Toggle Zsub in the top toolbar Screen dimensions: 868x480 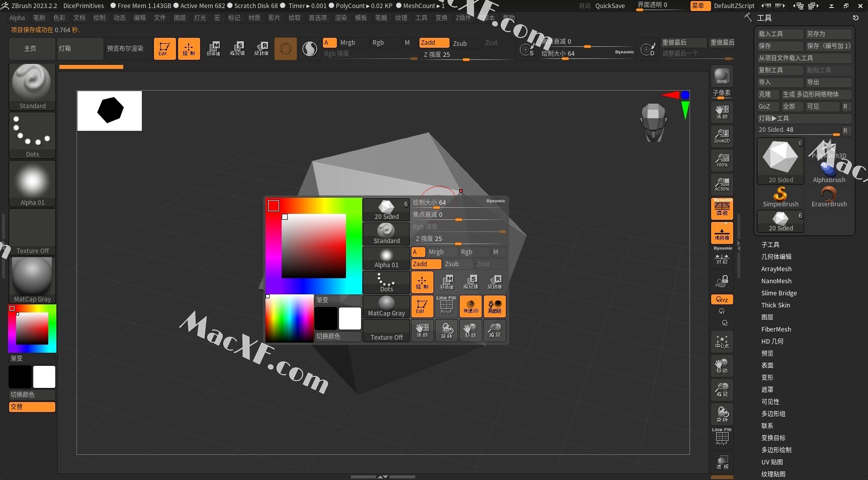pyautogui.click(x=466, y=43)
